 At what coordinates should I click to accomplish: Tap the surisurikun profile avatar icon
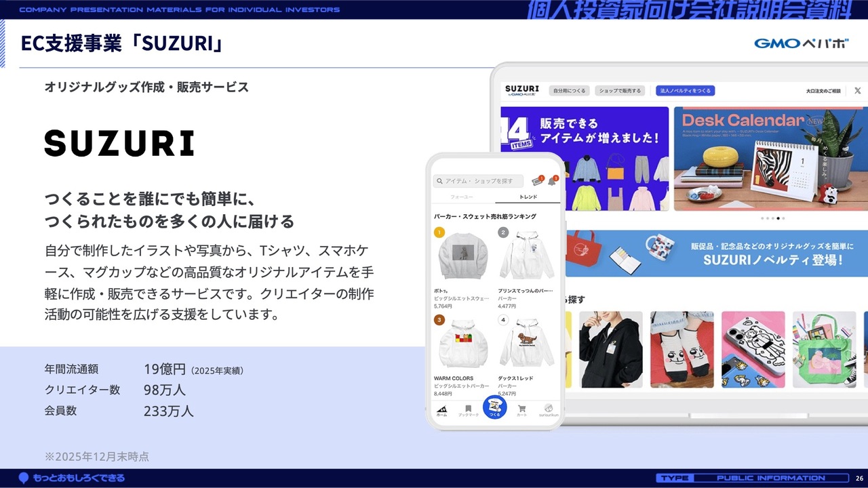pos(548,409)
